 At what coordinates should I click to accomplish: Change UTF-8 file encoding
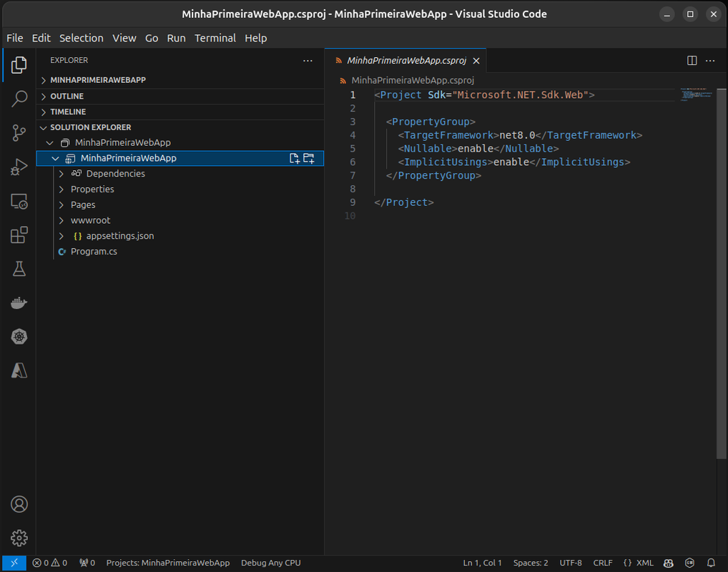[571, 563]
